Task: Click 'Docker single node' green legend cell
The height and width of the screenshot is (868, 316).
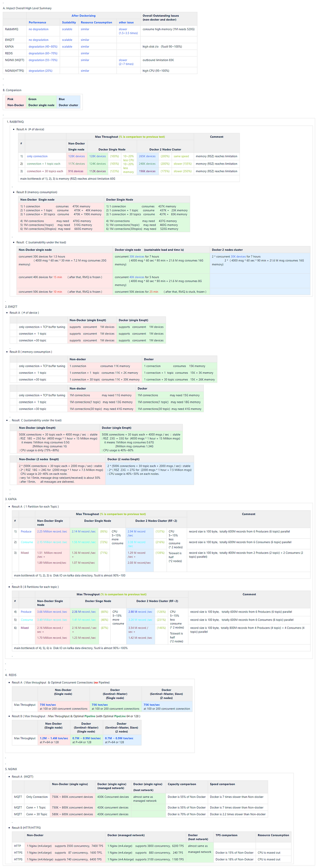Action: tap(41, 105)
